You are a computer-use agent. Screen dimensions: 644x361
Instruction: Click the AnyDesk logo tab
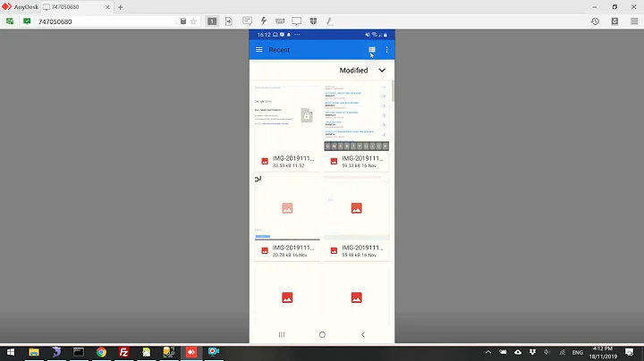point(20,7)
